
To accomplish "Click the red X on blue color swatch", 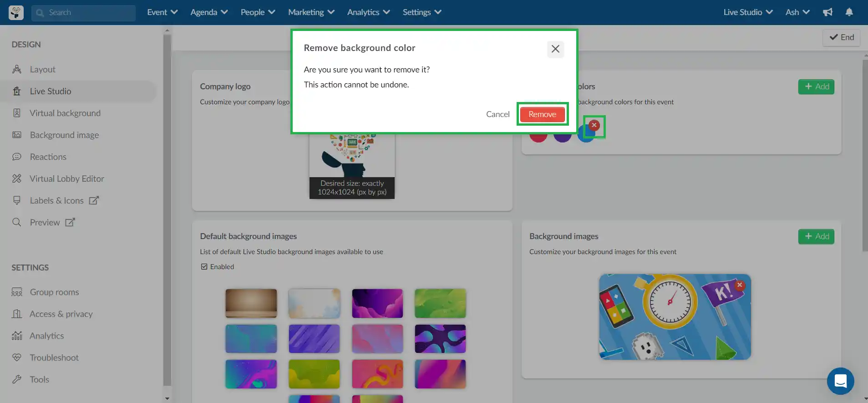I will (x=594, y=125).
